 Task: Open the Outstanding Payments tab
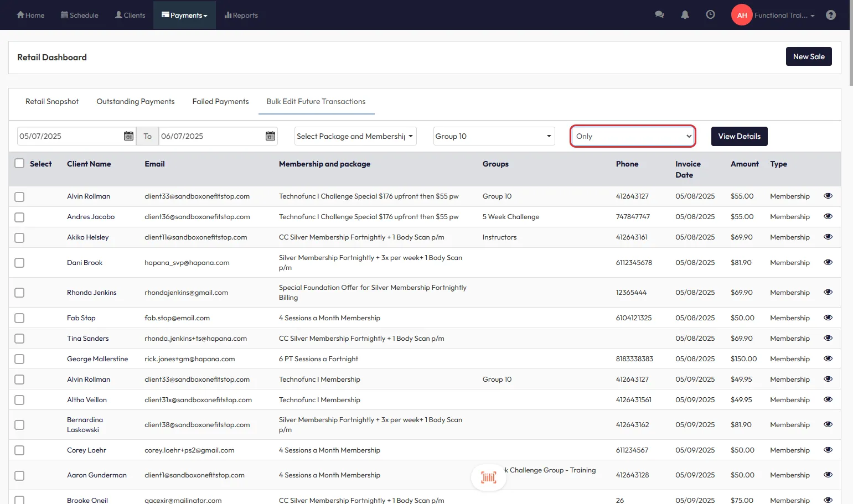click(136, 102)
